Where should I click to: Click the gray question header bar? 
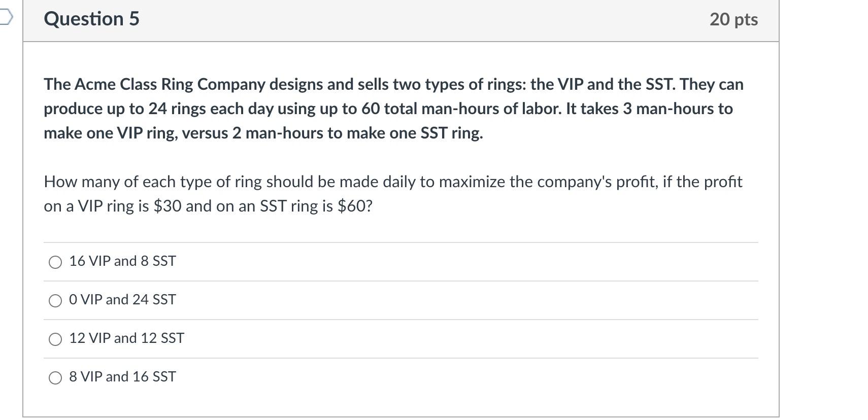click(x=401, y=20)
